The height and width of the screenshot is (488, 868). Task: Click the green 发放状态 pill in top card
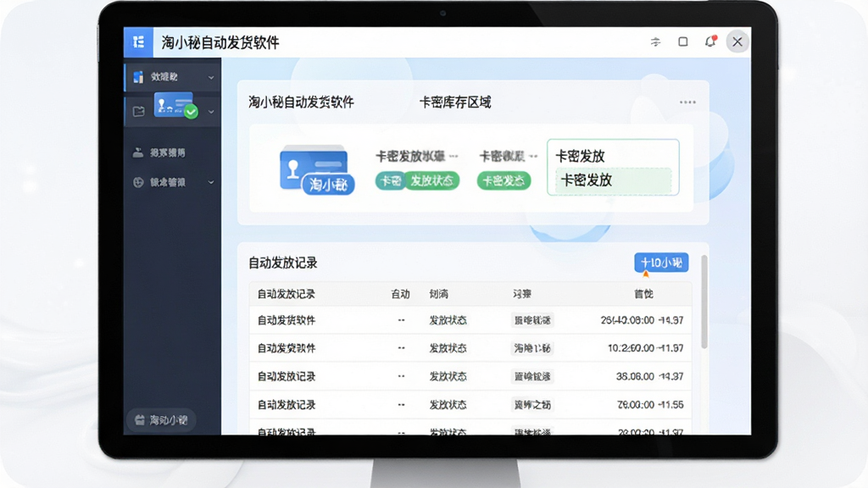(x=431, y=181)
